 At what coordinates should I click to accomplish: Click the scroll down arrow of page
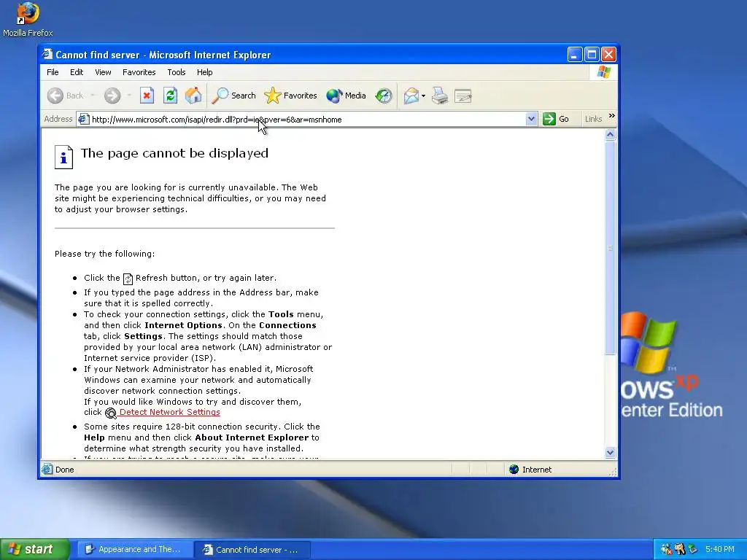(611, 452)
